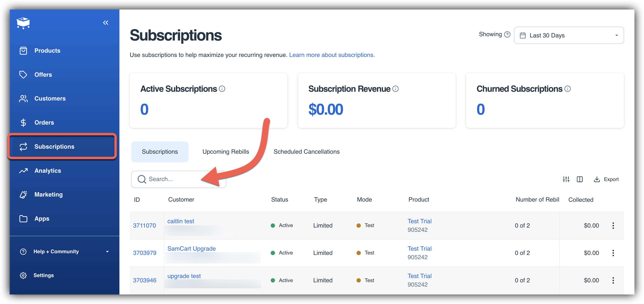Open row menu for subscription 3703946
The image size is (644, 304).
pos(613,280)
